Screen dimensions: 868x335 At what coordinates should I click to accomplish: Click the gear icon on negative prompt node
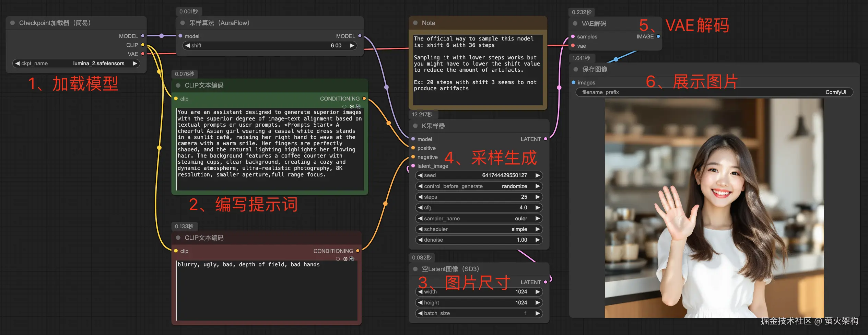coord(345,259)
